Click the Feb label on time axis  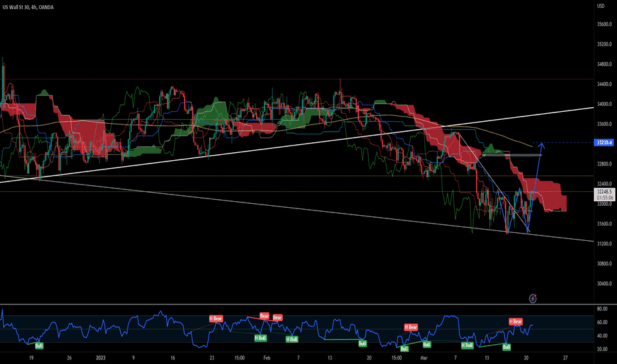pyautogui.click(x=267, y=357)
